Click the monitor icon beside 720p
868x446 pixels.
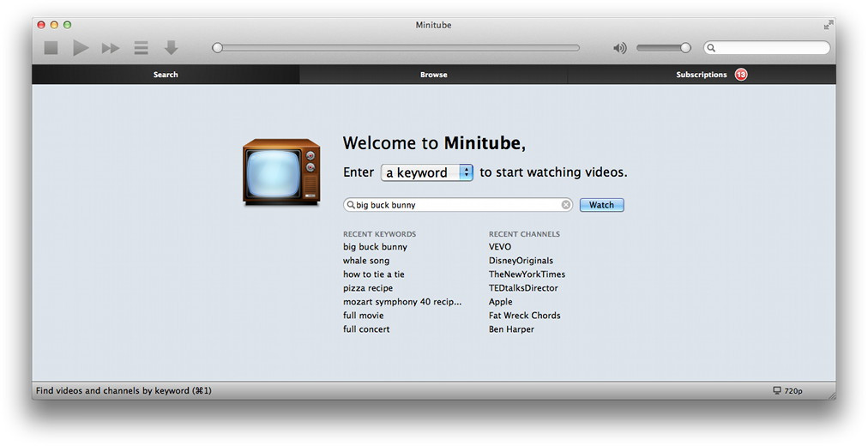777,390
